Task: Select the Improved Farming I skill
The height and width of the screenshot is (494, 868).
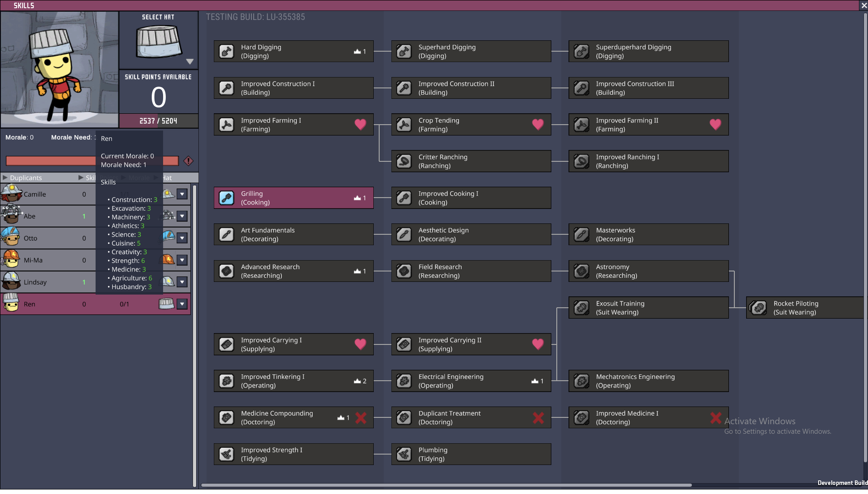Action: click(x=294, y=125)
